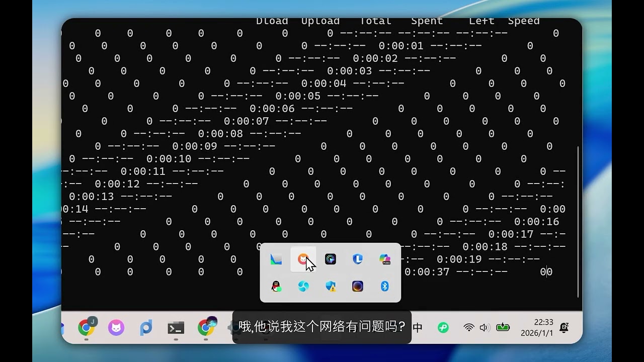Open the second Chrome icon in taskbar
Screen dimensions: 644x362
pos(206,328)
